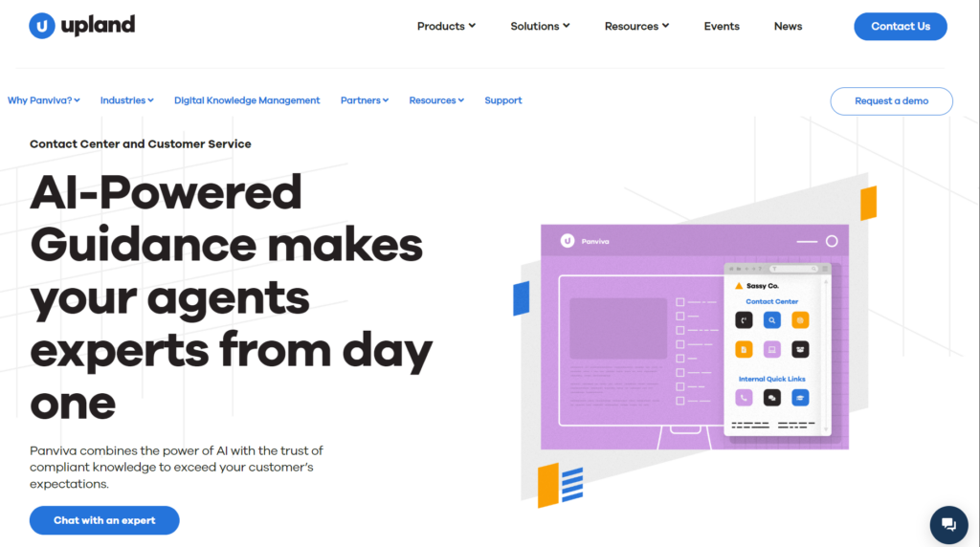Click Chat with an expert button
980x547 pixels.
[104, 520]
